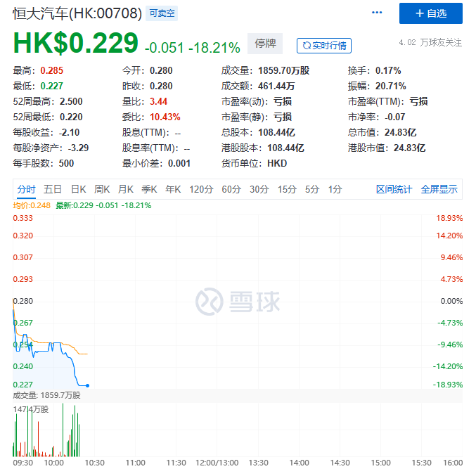Show the 季K chart tab
Screen dimensions: 476x476
coord(149,189)
